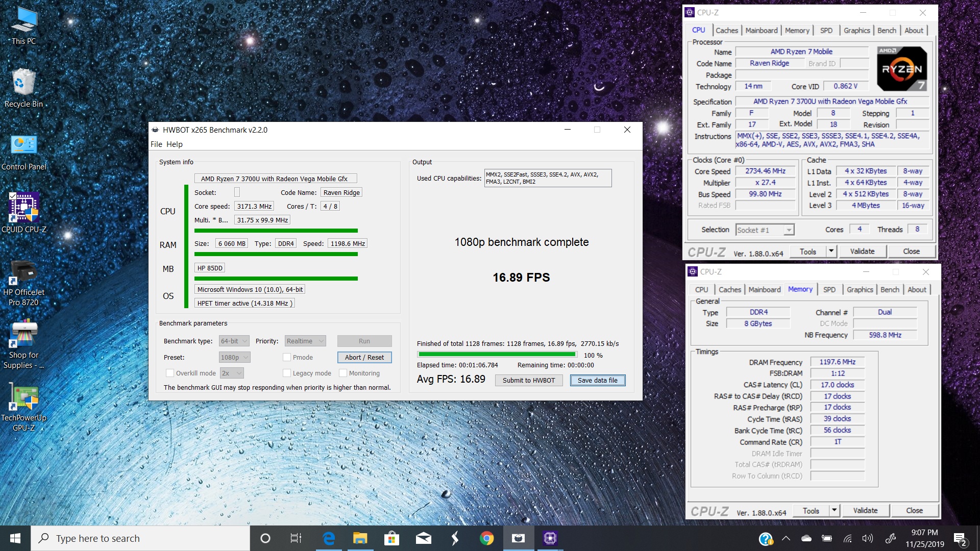
Task: Open the battery status tray icon
Action: pyautogui.click(x=827, y=538)
